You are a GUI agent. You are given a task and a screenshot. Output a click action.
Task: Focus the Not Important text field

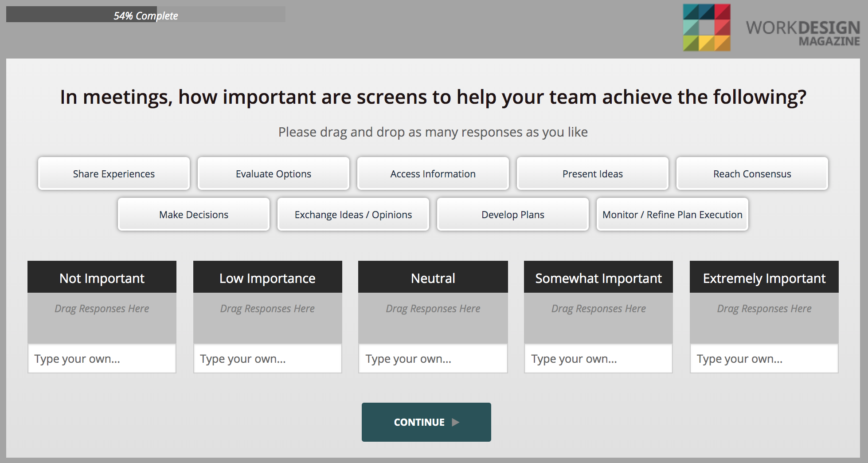[x=102, y=358]
